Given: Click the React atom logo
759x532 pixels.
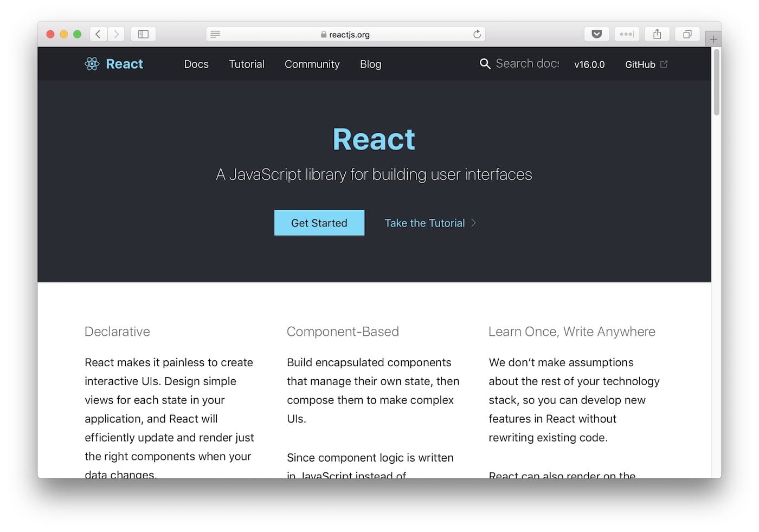Looking at the screenshot, I should coord(92,63).
